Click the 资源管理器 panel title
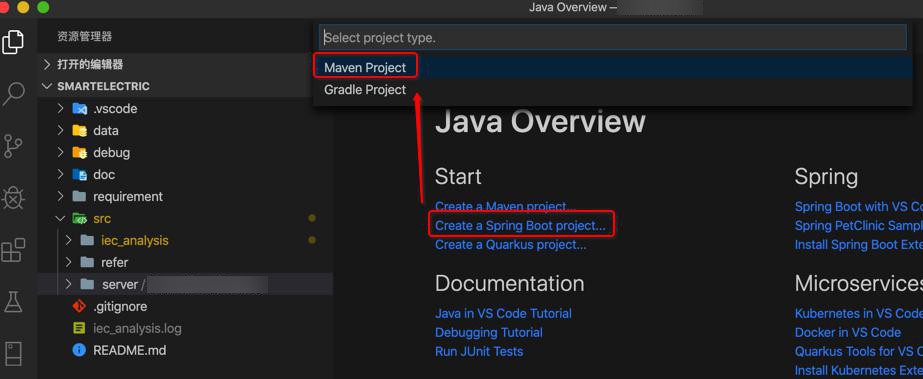Screen dimensions: 923x379 [85, 36]
